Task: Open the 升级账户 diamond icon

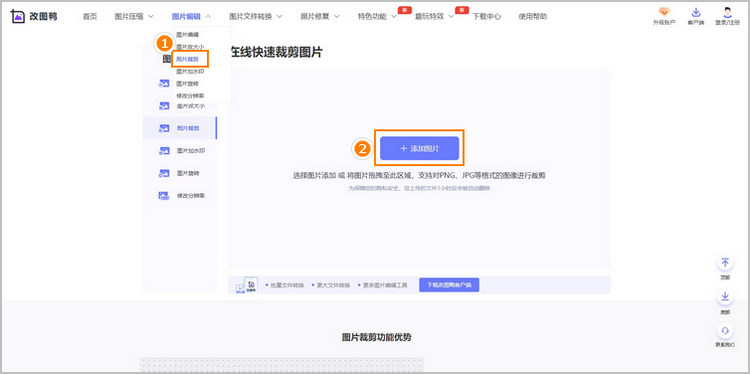Action: [664, 12]
